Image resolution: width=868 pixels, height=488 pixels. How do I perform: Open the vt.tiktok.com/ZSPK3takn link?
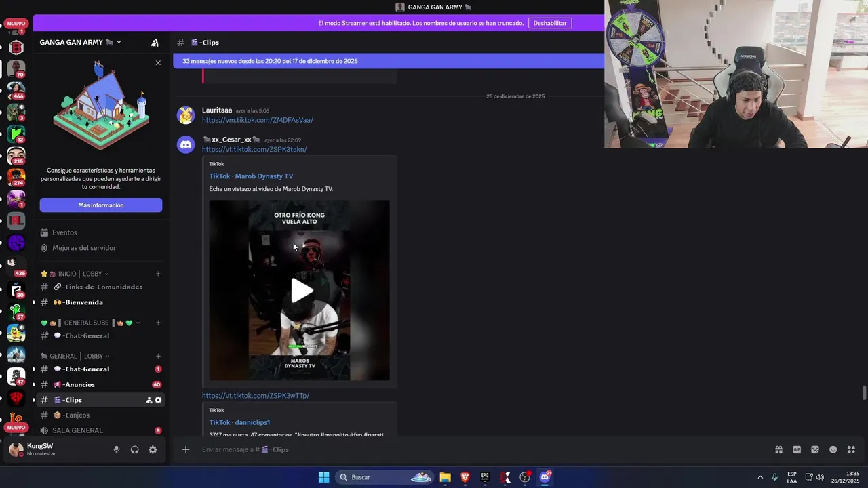[254, 149]
